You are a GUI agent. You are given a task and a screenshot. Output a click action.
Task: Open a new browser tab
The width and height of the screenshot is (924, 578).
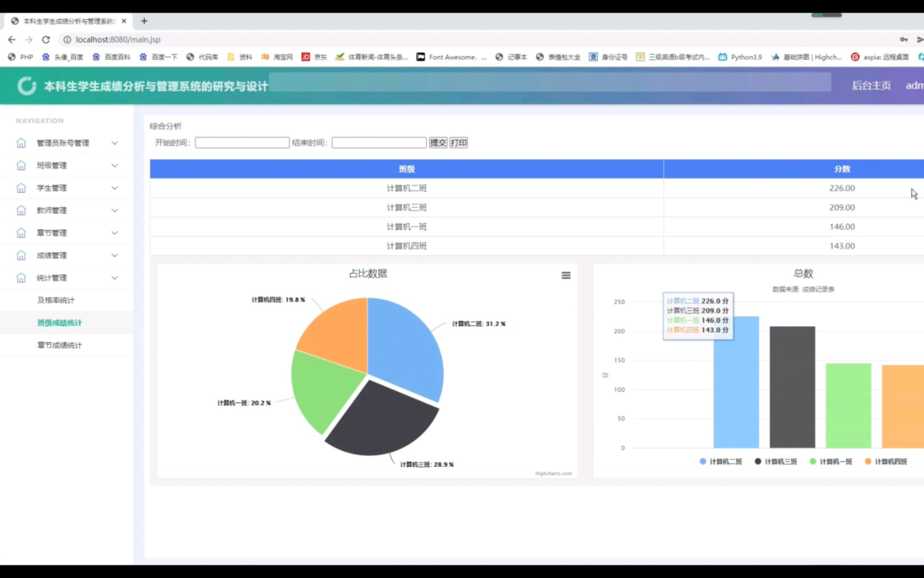(144, 21)
